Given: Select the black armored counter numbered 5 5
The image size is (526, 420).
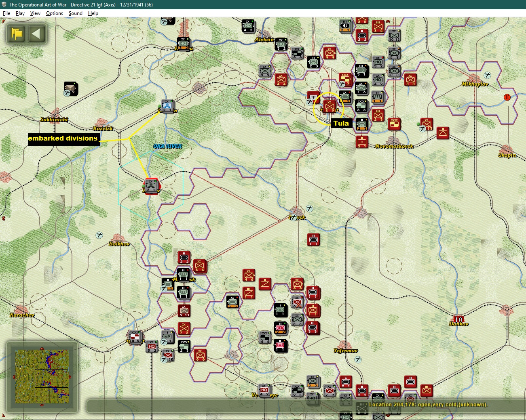Looking at the screenshot, I should pyautogui.click(x=232, y=302).
